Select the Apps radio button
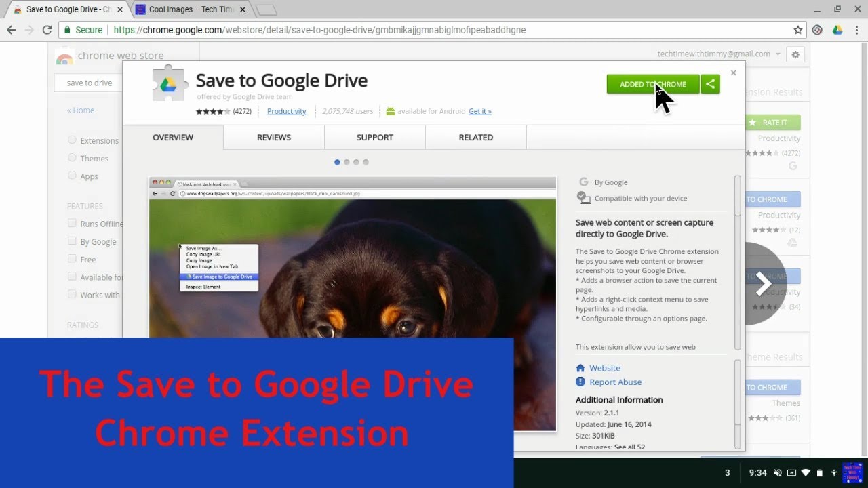868x488 pixels. [x=72, y=176]
